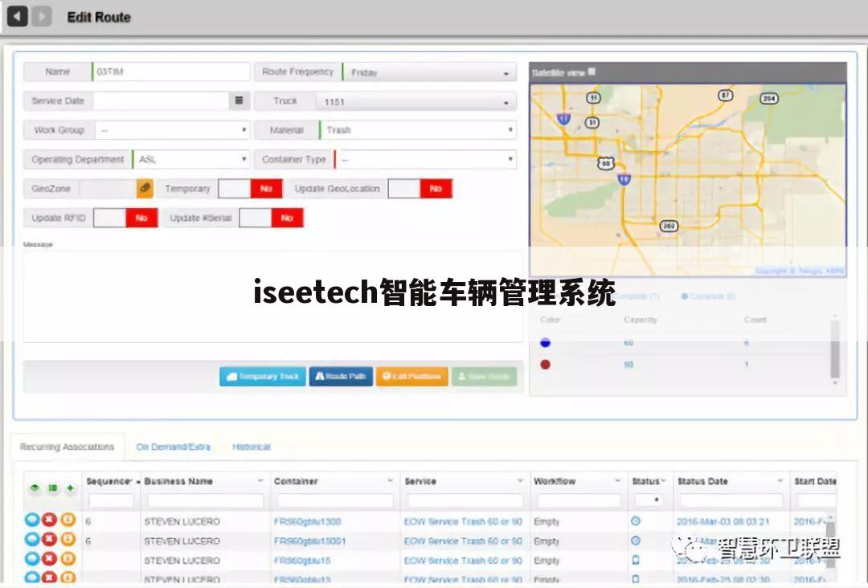This screenshot has width=868, height=588.
Task: Click the green plus icon in table header
Action: (x=70, y=488)
